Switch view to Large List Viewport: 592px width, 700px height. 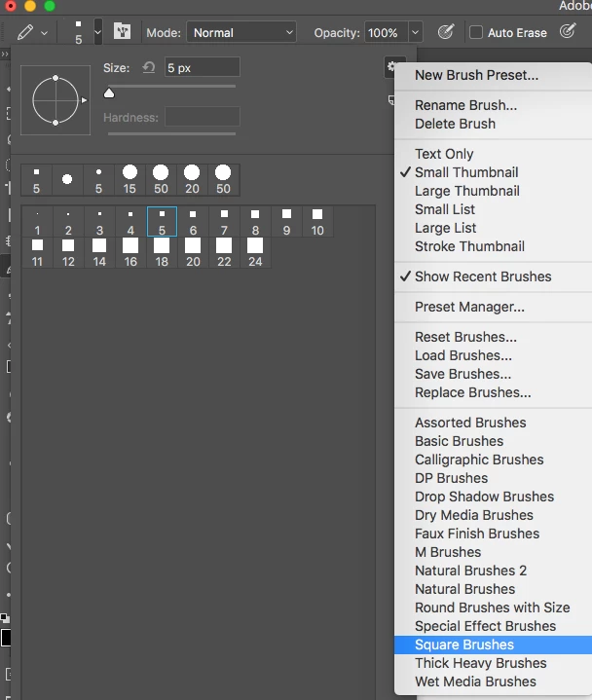tap(493, 228)
